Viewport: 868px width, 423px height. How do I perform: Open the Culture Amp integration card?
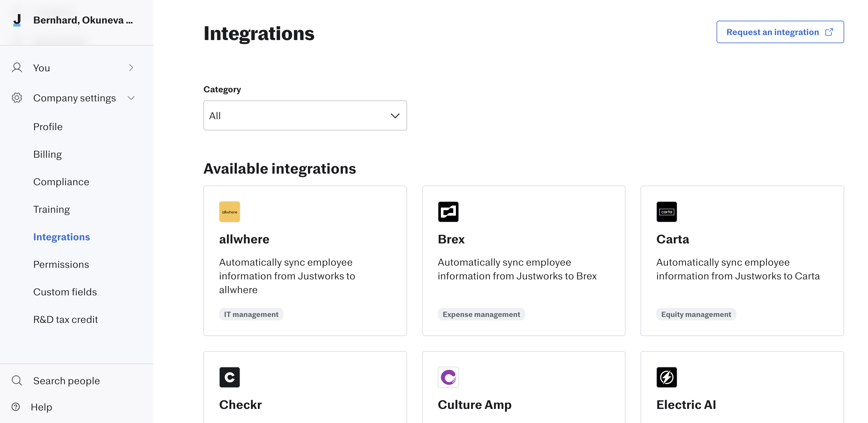point(523,387)
